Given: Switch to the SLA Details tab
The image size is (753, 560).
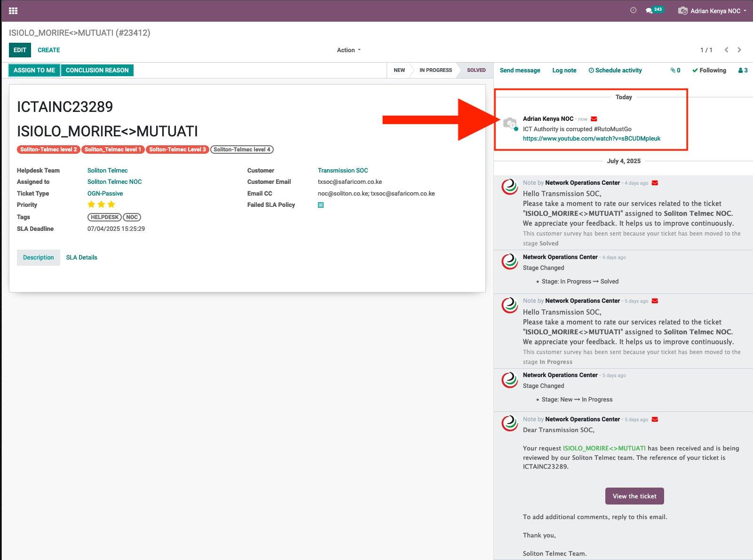Looking at the screenshot, I should (81, 258).
